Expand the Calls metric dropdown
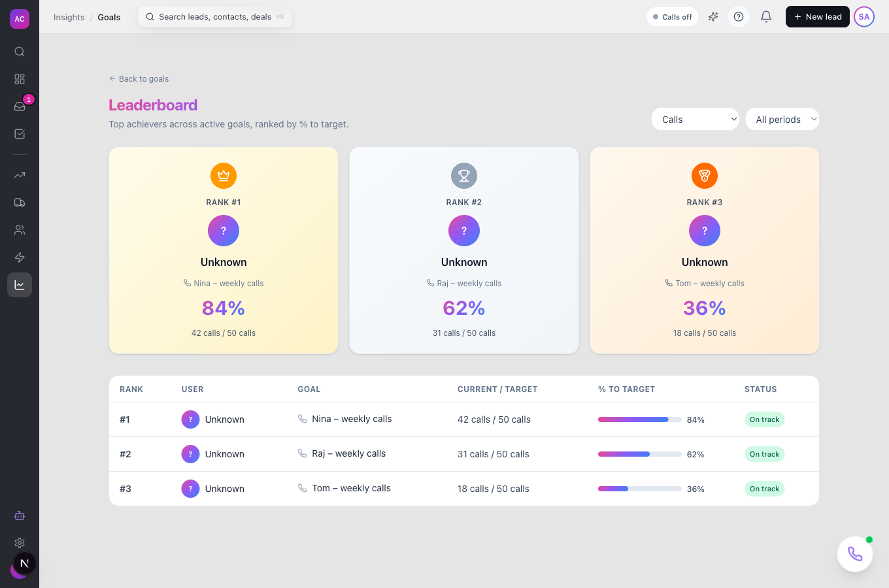The width and height of the screenshot is (889, 588). pyautogui.click(x=696, y=119)
